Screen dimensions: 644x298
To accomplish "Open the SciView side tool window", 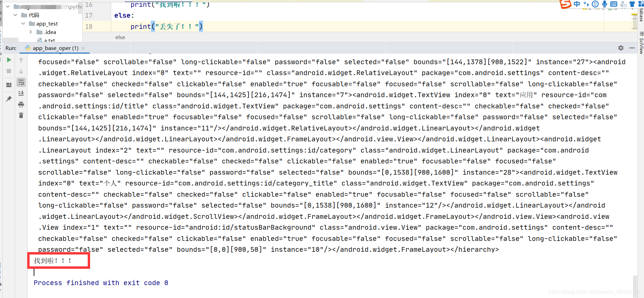I will pos(641,43).
